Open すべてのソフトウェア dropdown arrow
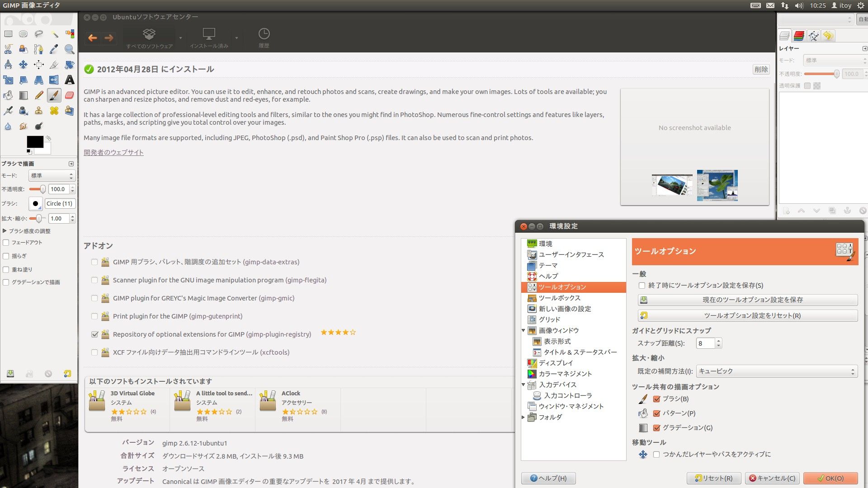The width and height of the screenshot is (868, 488). (180, 38)
